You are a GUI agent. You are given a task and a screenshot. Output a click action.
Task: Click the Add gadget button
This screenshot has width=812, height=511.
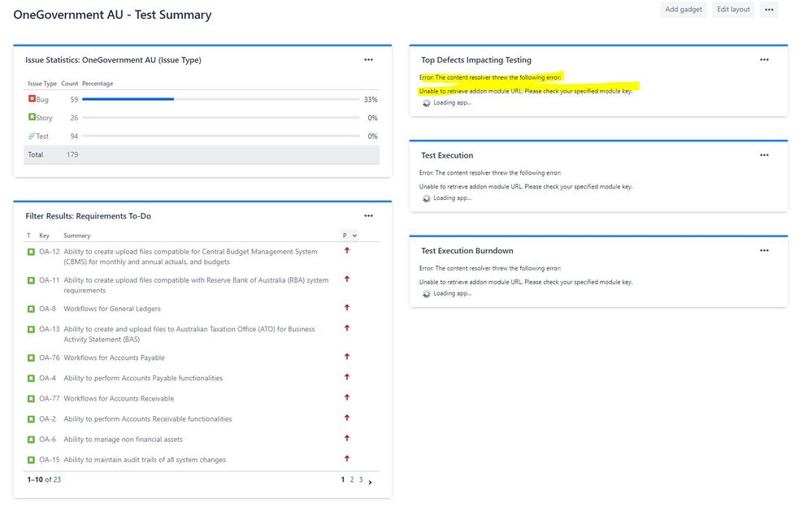[x=683, y=9]
